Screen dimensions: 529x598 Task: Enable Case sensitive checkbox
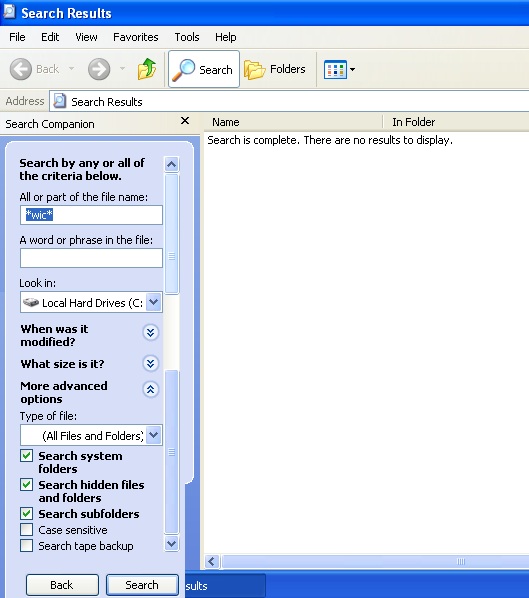coord(26,530)
